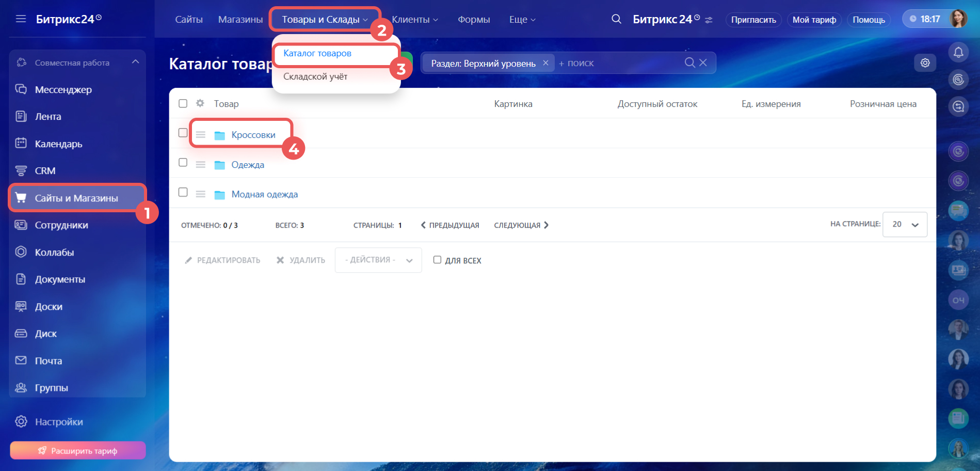Open the rows-per-page dropdown showing 20

(x=905, y=224)
